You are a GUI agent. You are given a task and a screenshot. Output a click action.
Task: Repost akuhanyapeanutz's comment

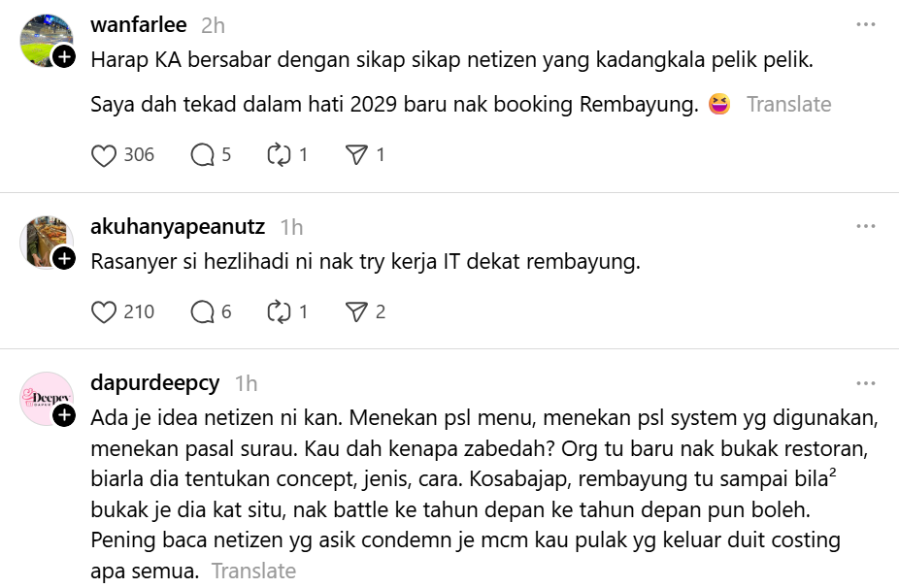(280, 311)
